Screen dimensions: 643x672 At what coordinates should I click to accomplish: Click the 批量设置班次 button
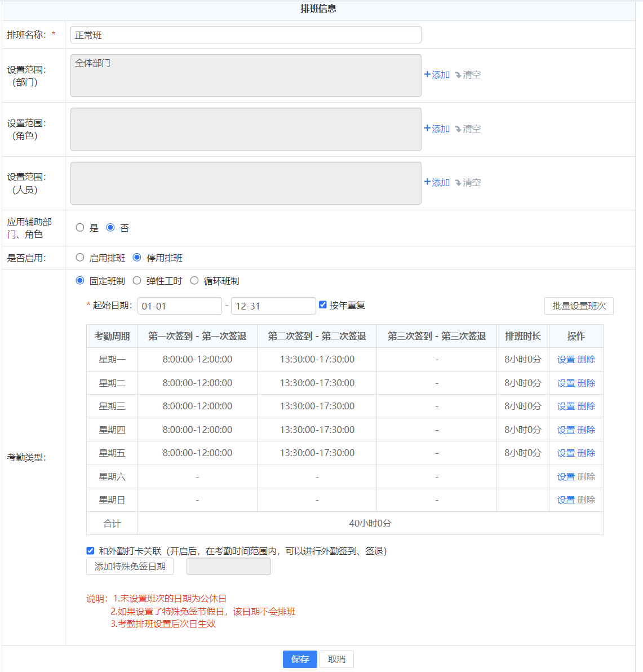click(579, 306)
